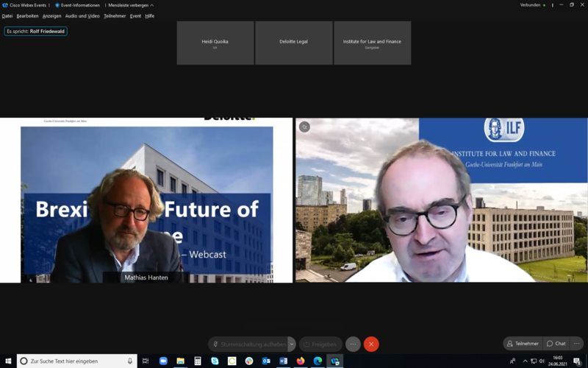Unmute via Stummschaltung aufheben button

pyautogui.click(x=248, y=344)
